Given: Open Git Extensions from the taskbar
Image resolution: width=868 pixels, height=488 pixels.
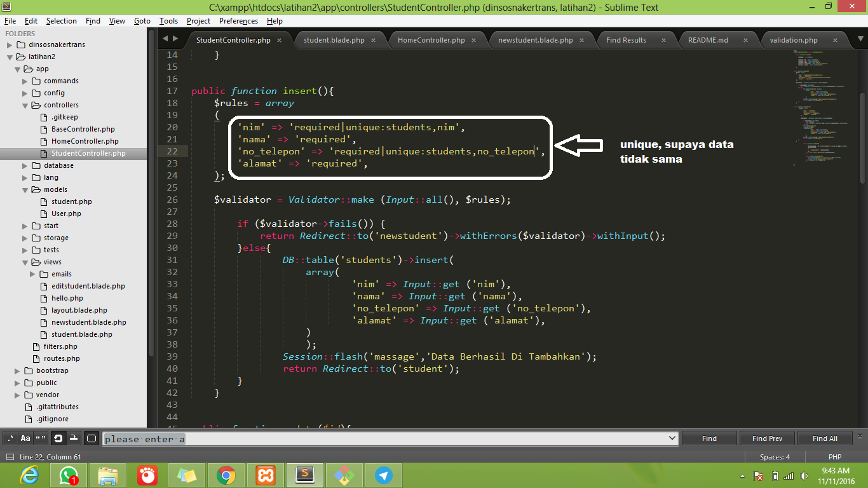Looking at the screenshot, I should (344, 475).
